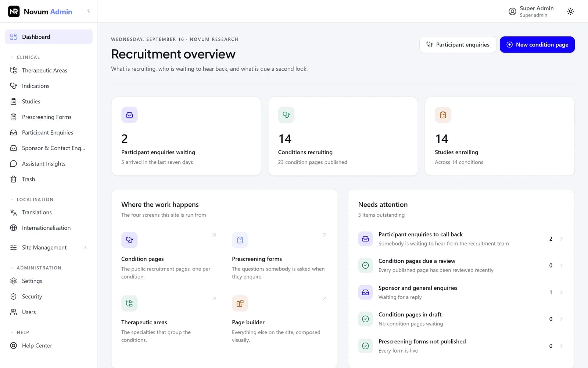Open Dashboard in the sidebar
Image resolution: width=588 pixels, height=368 pixels.
tap(49, 37)
